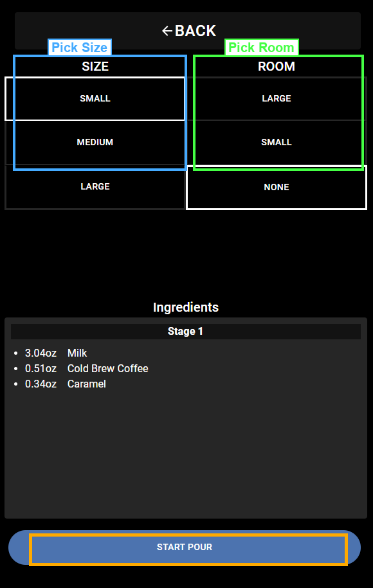Click the ROOM column header

(x=277, y=66)
